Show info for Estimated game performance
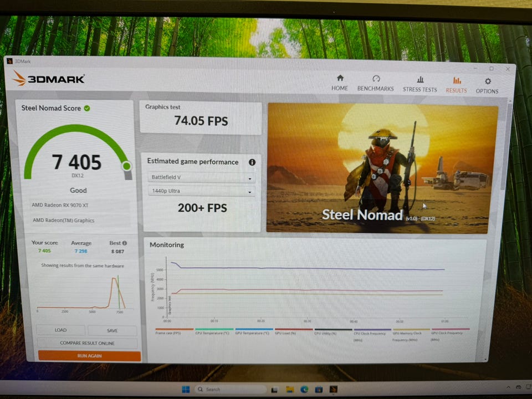Screen dimensions: 532x399 point(252,162)
